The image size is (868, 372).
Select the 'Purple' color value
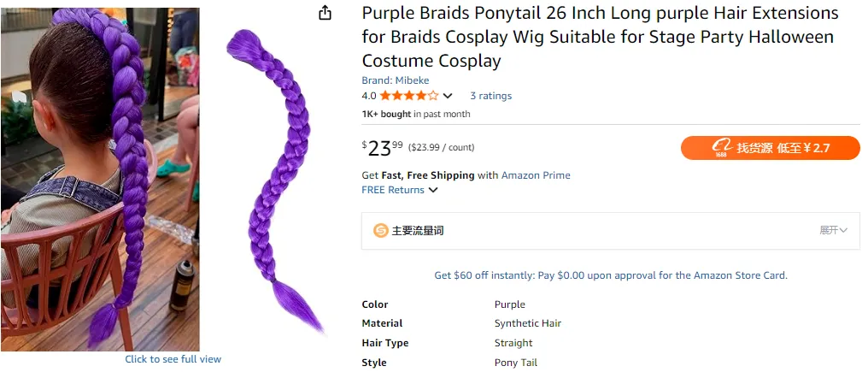tap(510, 304)
